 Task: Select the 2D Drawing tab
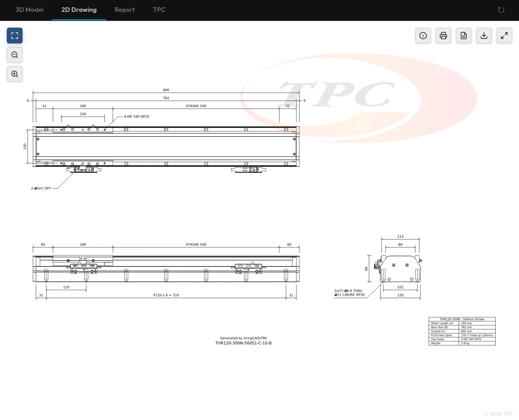pyautogui.click(x=79, y=10)
